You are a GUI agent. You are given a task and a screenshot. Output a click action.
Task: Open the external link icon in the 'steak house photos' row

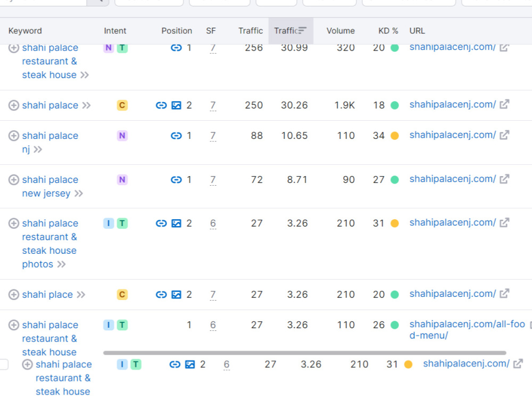pos(504,222)
